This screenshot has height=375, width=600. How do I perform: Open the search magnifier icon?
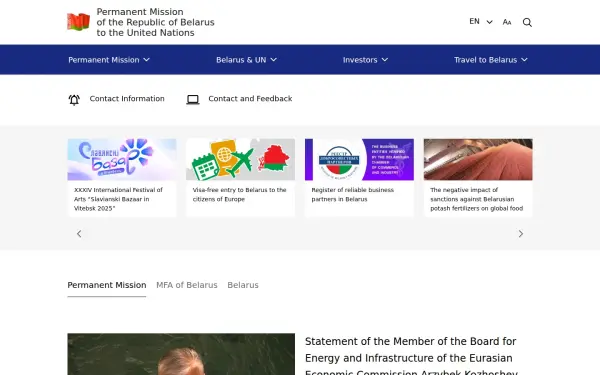(x=527, y=22)
